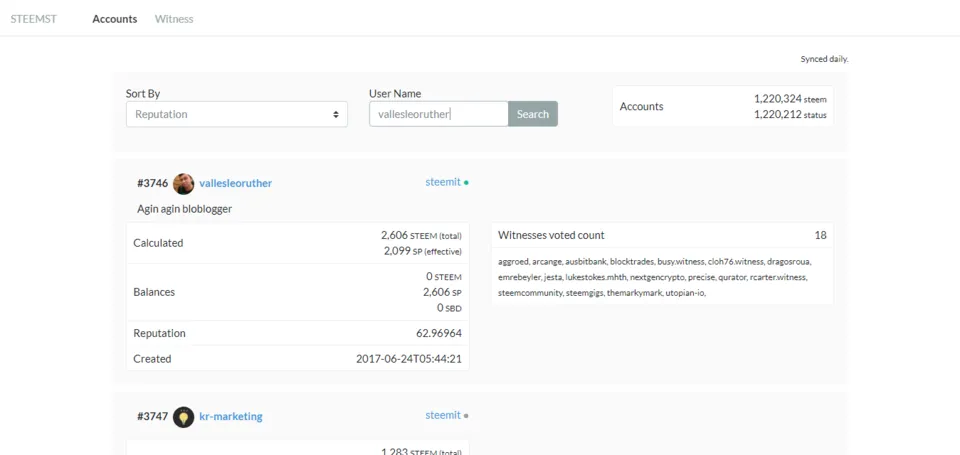Open the Sort By Reputation dropdown
Screen dimensions: 960x455
[237, 114]
